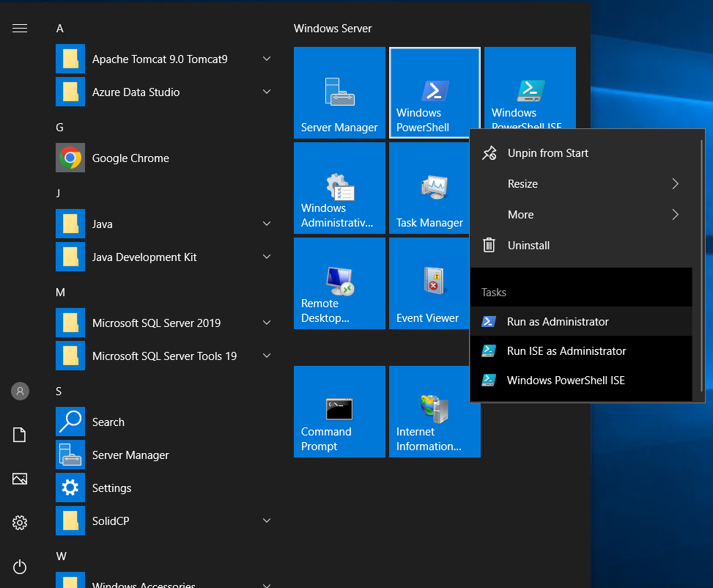Select Run as Administrator task

[x=581, y=321]
